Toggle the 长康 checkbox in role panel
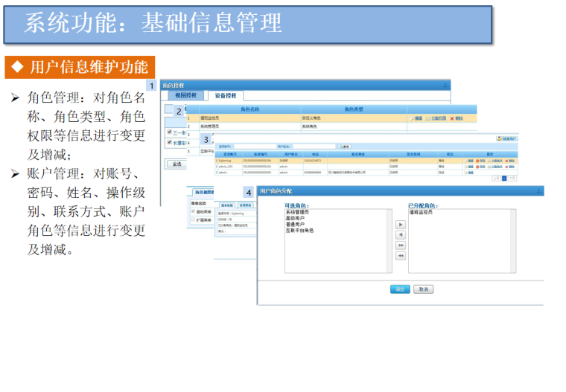 coord(170,142)
